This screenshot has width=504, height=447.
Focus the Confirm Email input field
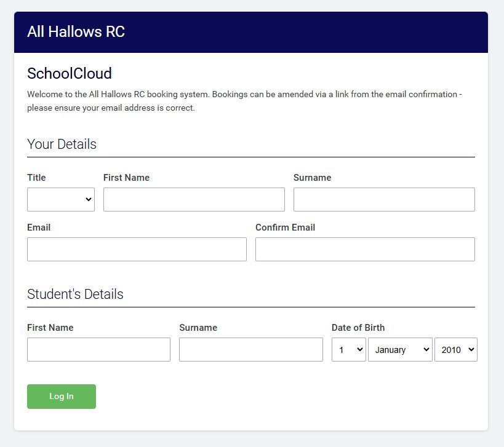(365, 249)
